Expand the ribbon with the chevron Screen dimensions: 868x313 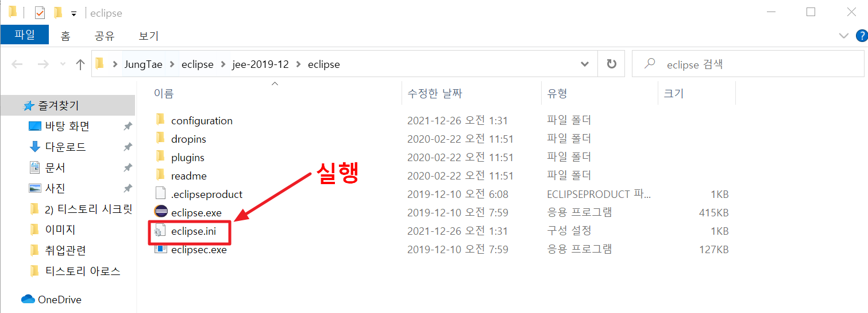click(843, 36)
